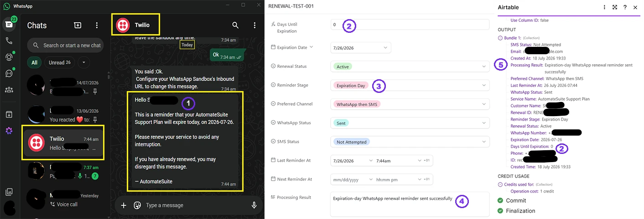Open the Expiration Date field label chevron

pyautogui.click(x=312, y=47)
